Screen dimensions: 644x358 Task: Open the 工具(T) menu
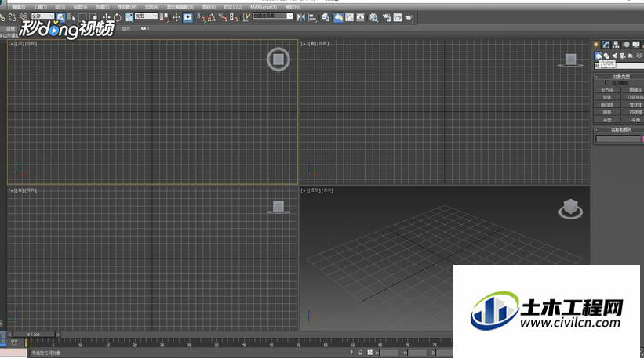(x=40, y=7)
